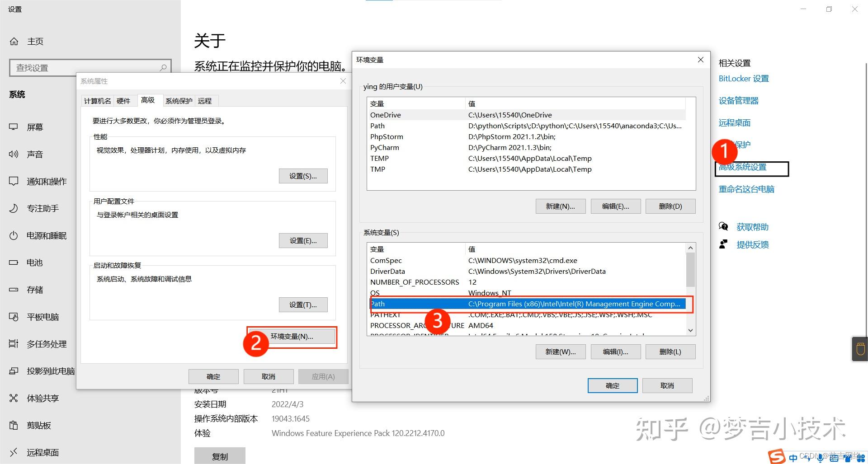
Task: Click 新建(W) under system variables
Action: point(561,352)
